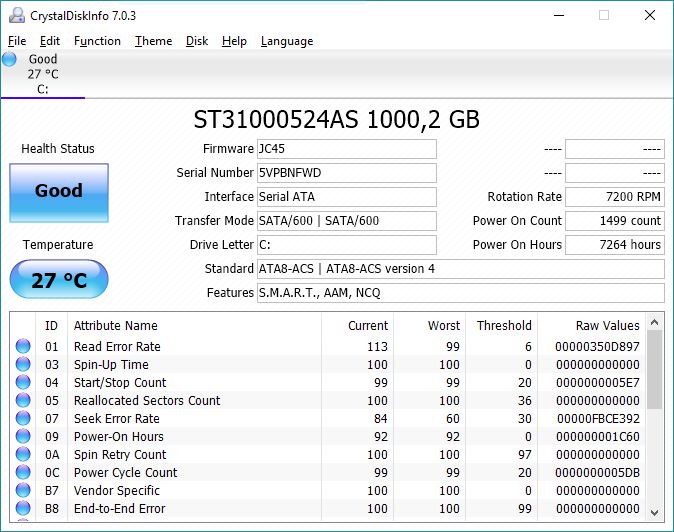Click the Threshold column header
Screen dimensions: 674x532
coord(501,326)
